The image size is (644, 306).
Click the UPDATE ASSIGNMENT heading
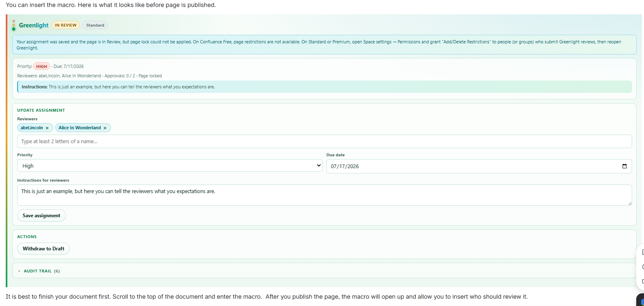point(41,110)
